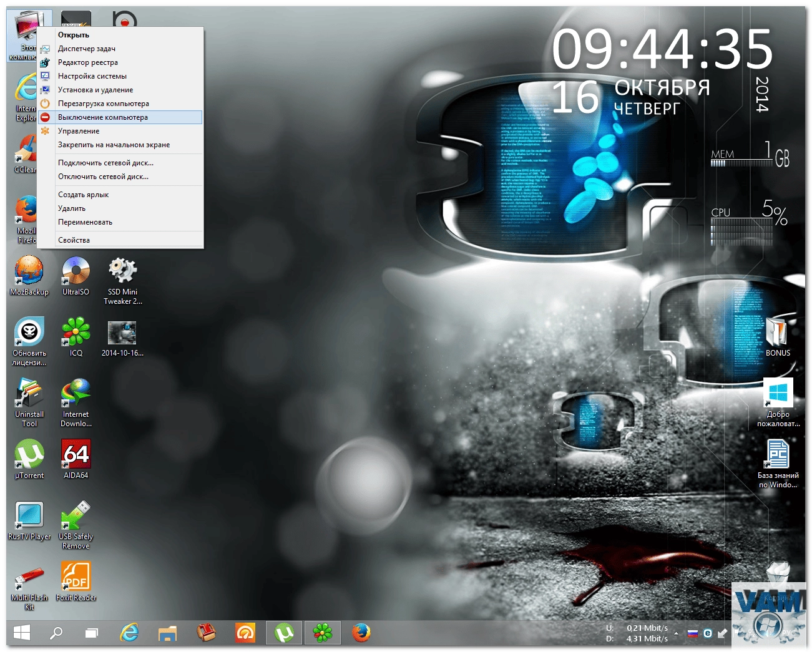Open the MozBackup desktop shortcut

click(29, 275)
